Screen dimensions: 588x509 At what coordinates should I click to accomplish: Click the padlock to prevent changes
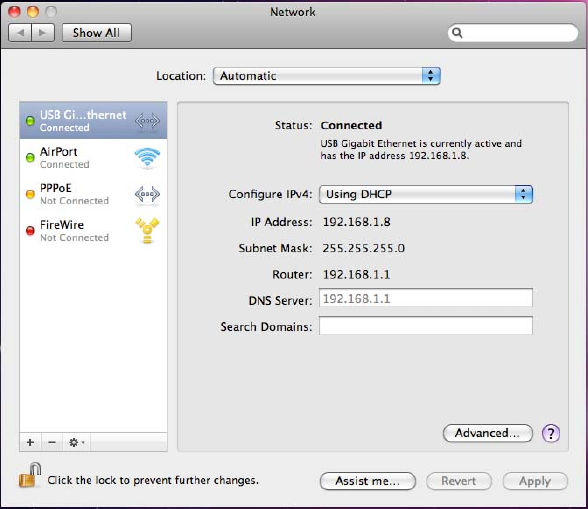click(x=30, y=475)
